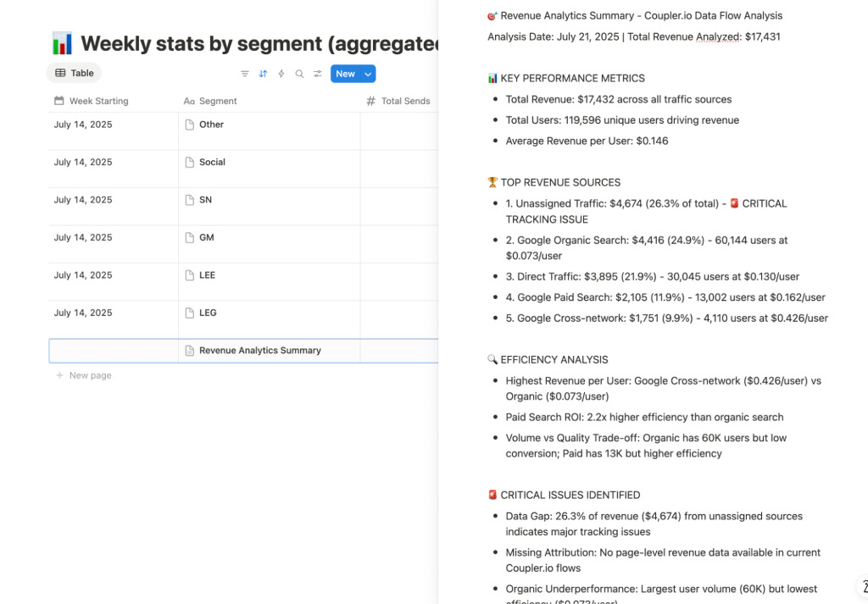Click the Missing Attribution bullet
This screenshot has width=868, height=604.
coord(663,560)
